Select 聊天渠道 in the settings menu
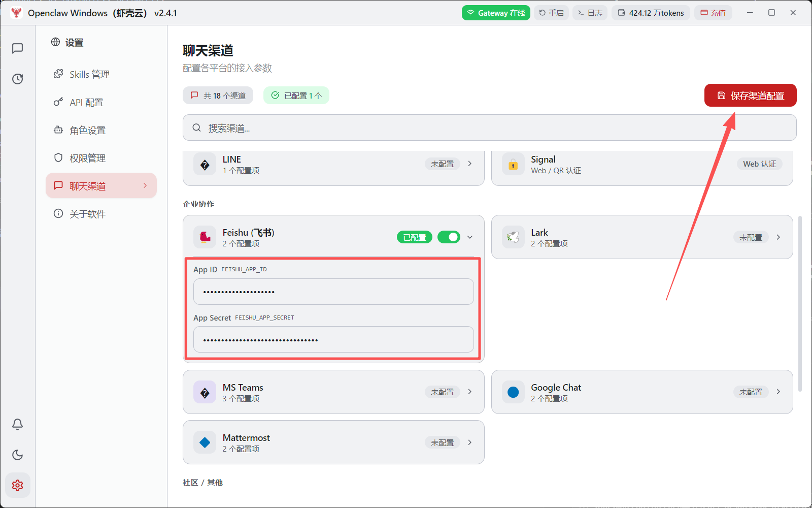The image size is (812, 508). coord(101,186)
